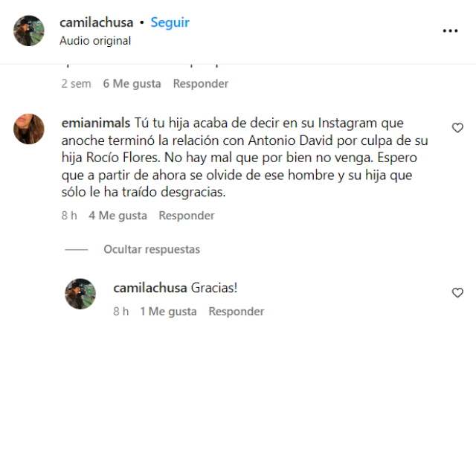Open camilachusa username in reply
This screenshot has height=476, width=476.
point(150,288)
